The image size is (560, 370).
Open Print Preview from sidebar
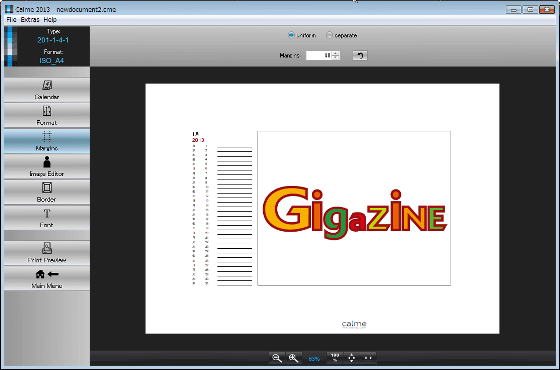pyautogui.click(x=47, y=253)
